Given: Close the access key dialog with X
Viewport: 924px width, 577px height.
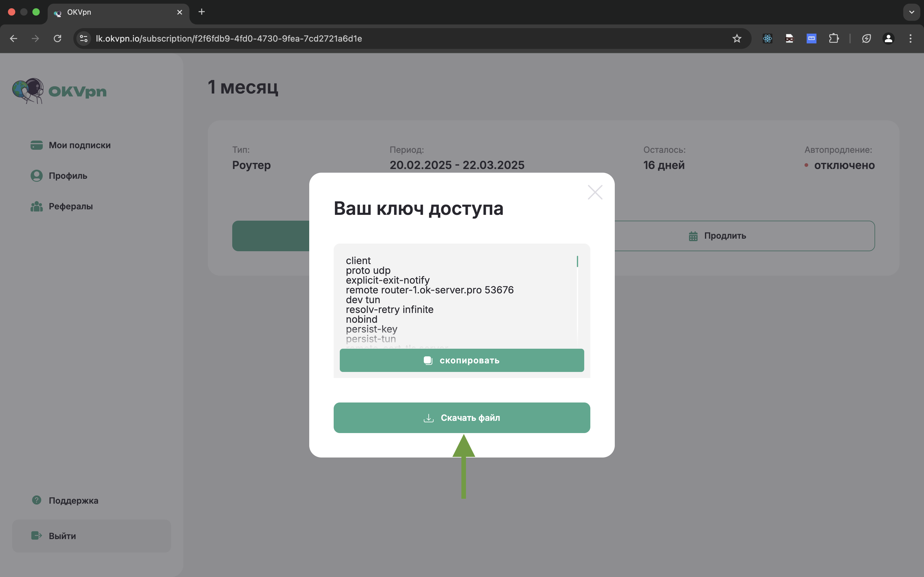Looking at the screenshot, I should (595, 192).
